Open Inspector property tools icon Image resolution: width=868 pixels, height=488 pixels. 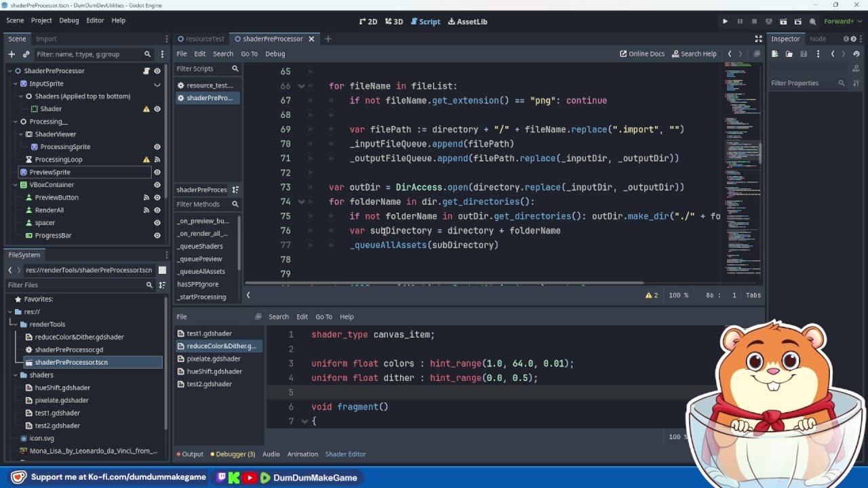point(856,83)
